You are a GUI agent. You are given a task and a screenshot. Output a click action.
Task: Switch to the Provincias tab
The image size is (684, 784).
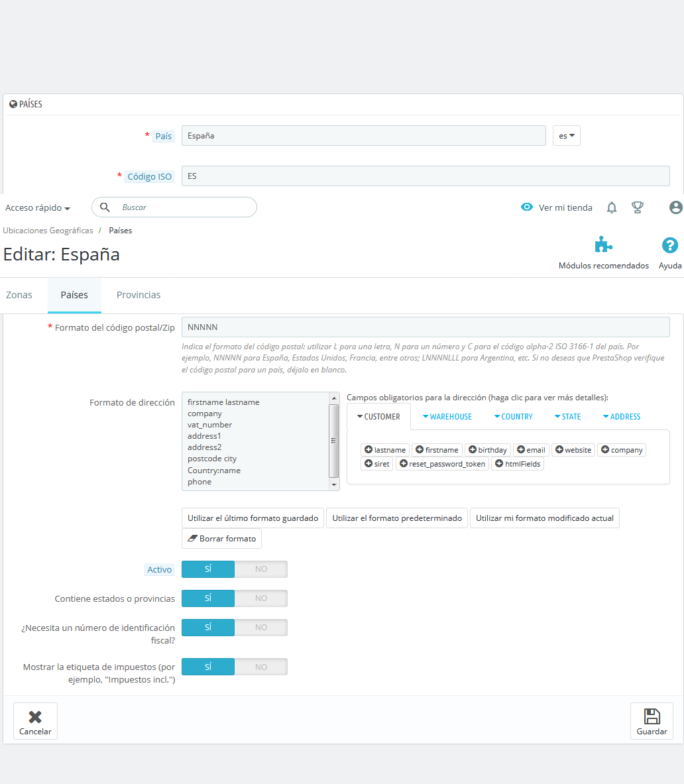pyautogui.click(x=139, y=295)
